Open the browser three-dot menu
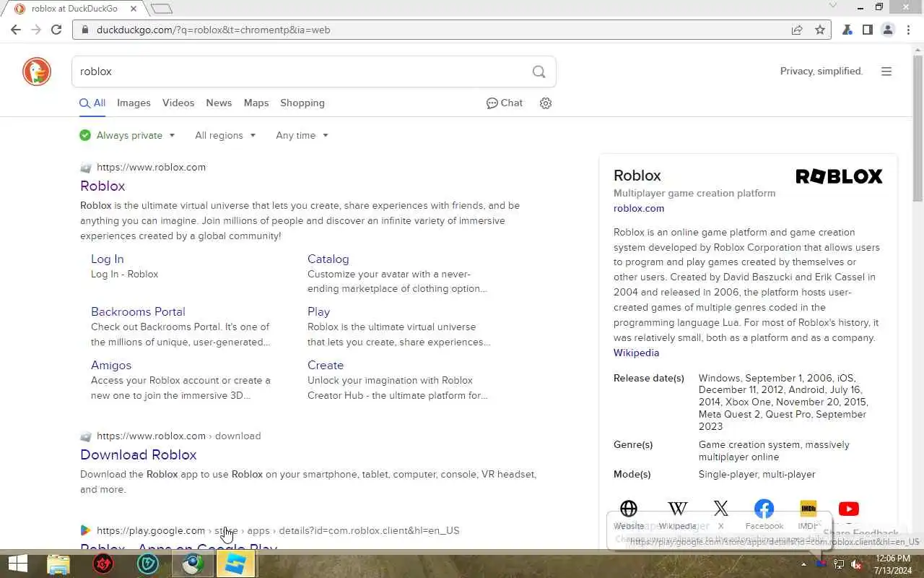924x578 pixels. 907,30
